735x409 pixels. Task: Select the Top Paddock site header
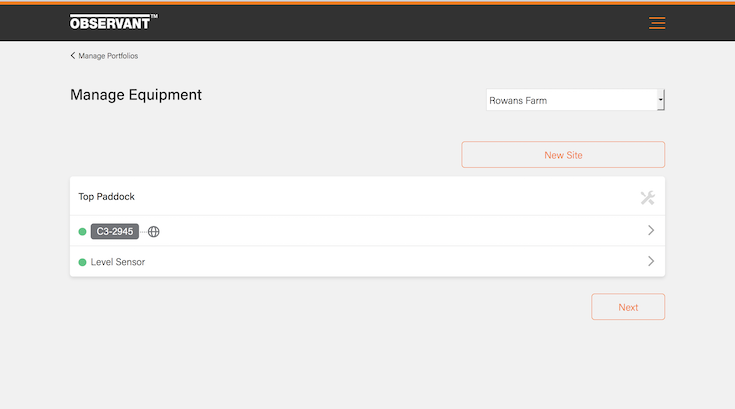[x=107, y=197]
